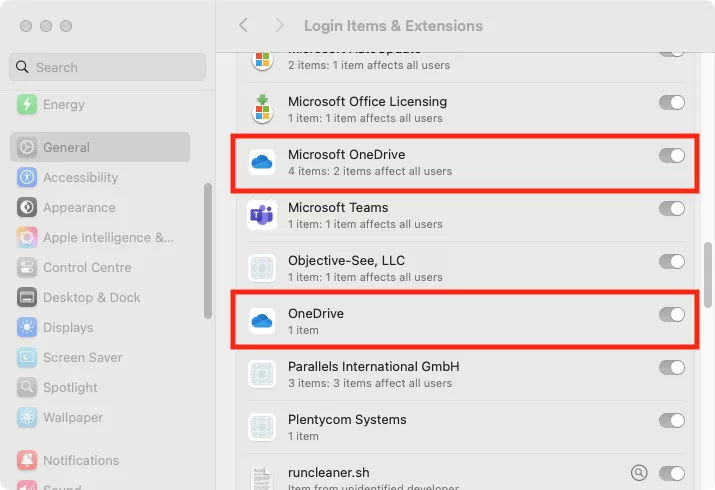Go to Notifications settings

[80, 460]
